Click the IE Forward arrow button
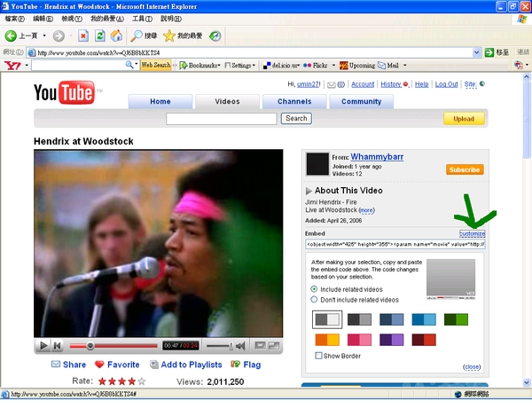 [x=59, y=35]
